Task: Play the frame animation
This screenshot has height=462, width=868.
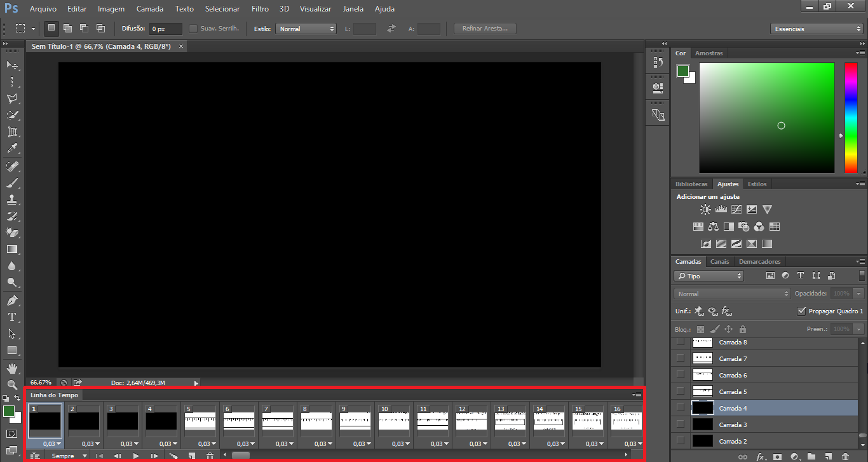Action: tap(136, 456)
